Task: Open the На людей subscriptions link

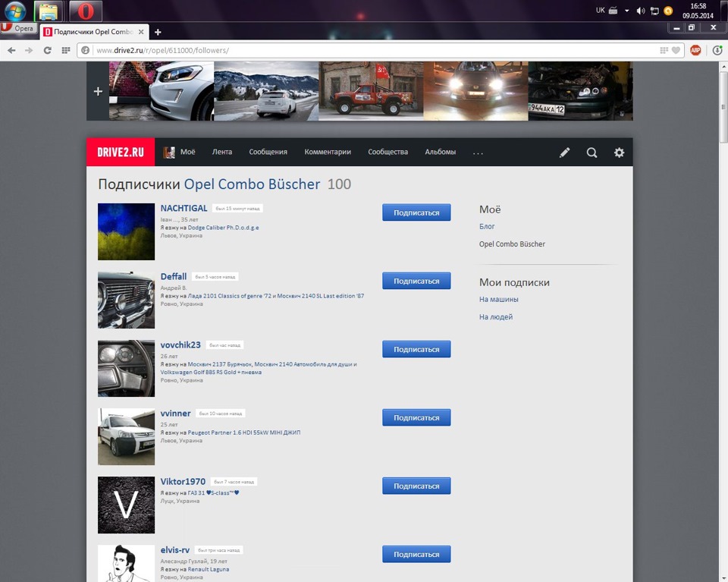Action: (x=496, y=316)
